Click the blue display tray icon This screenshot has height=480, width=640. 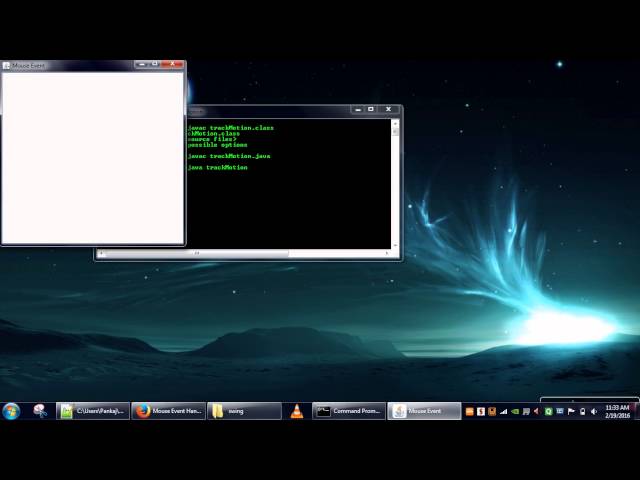560,411
